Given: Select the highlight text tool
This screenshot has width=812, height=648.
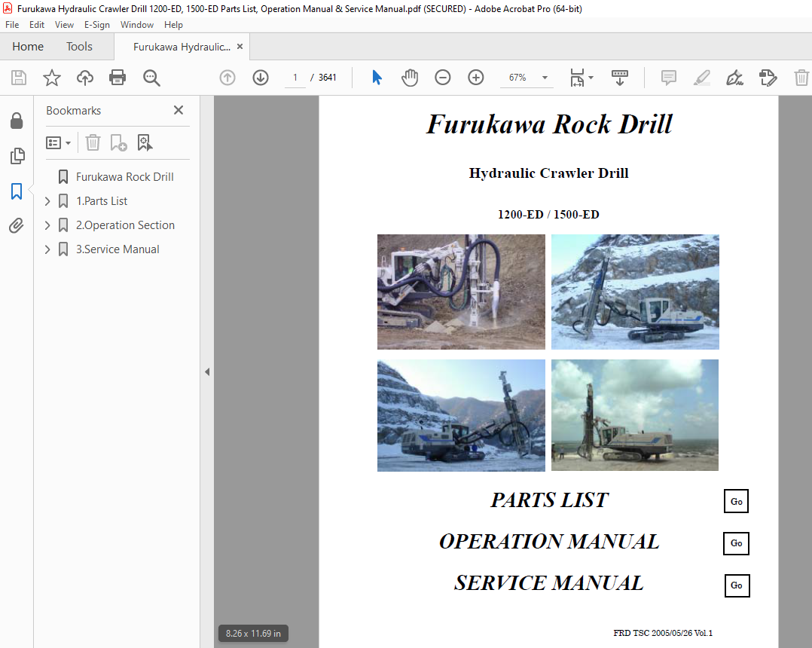Looking at the screenshot, I should 702,78.
